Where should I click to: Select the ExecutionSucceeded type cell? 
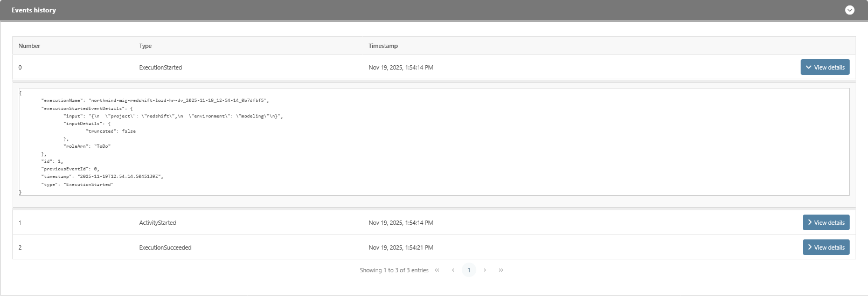tap(165, 247)
